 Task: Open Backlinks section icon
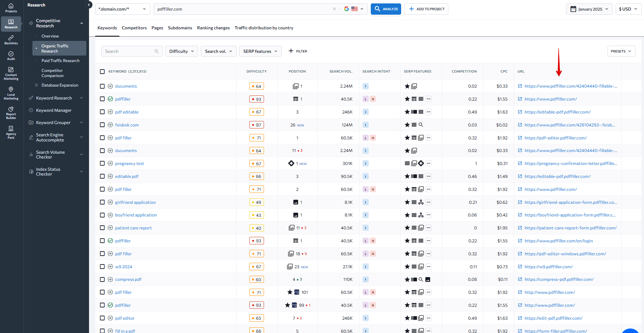coord(11,40)
